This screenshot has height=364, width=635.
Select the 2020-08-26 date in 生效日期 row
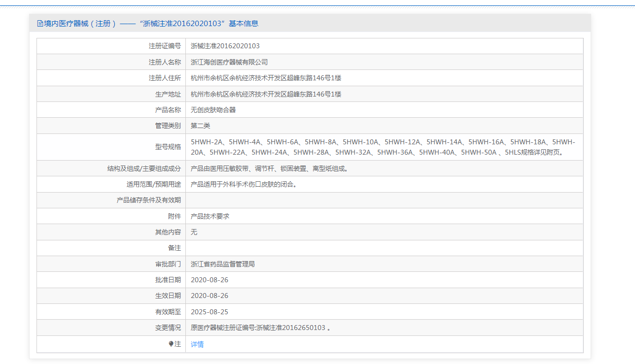(210, 296)
